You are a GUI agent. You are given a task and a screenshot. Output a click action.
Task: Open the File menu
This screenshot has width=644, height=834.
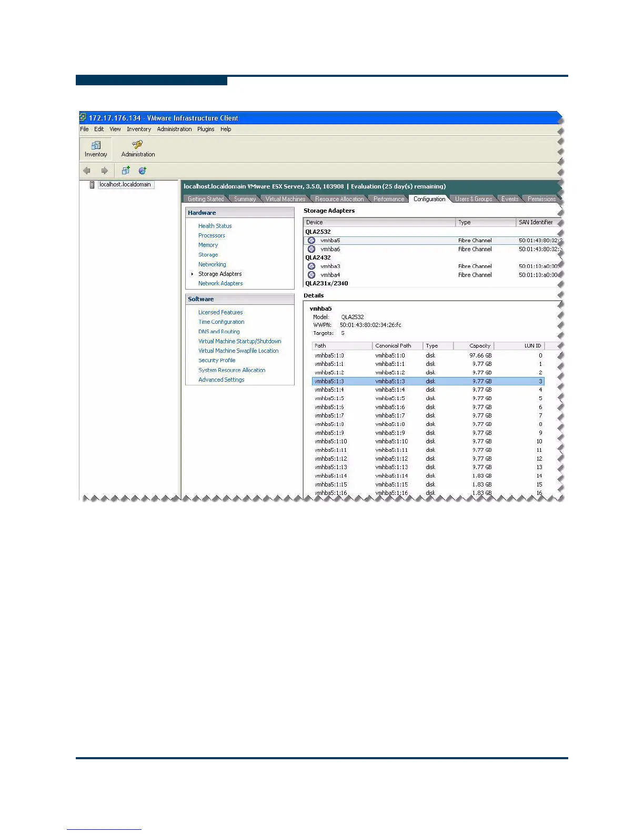(84, 129)
